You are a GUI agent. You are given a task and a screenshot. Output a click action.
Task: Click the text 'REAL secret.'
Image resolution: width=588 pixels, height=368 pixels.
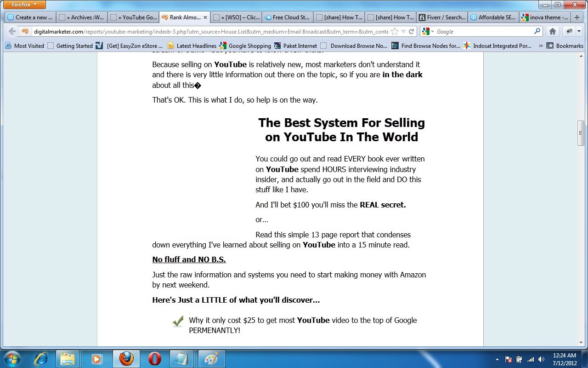click(x=383, y=205)
